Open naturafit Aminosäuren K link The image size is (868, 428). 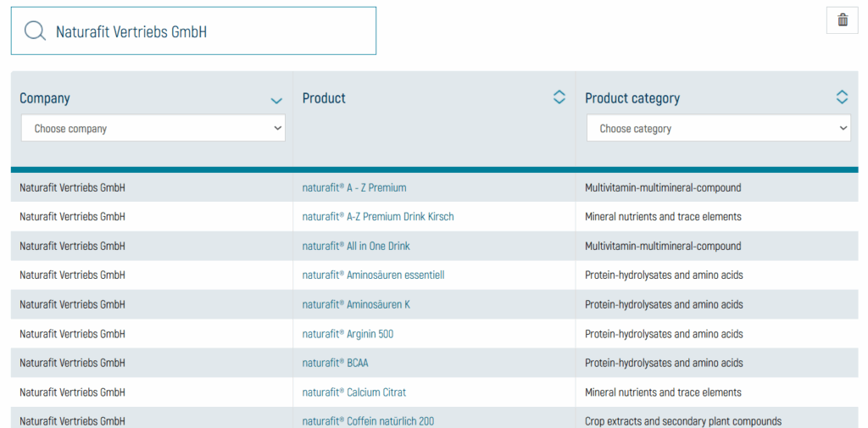tap(356, 304)
